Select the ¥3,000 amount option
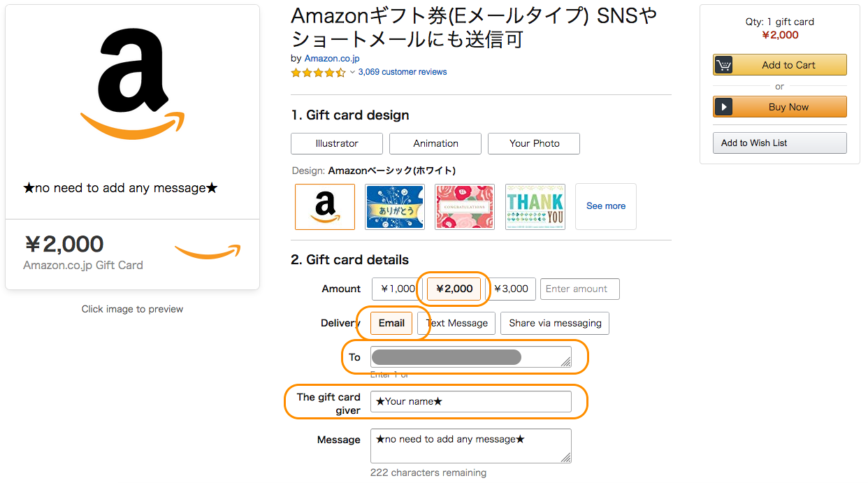 click(x=512, y=289)
